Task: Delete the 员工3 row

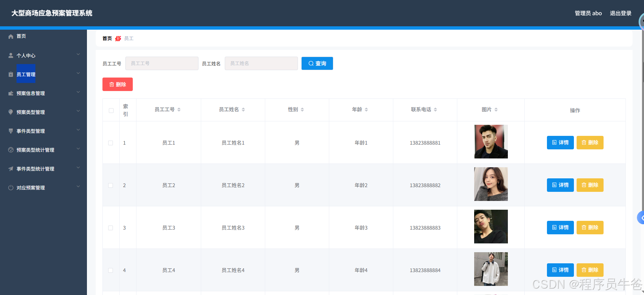Action: click(590, 228)
